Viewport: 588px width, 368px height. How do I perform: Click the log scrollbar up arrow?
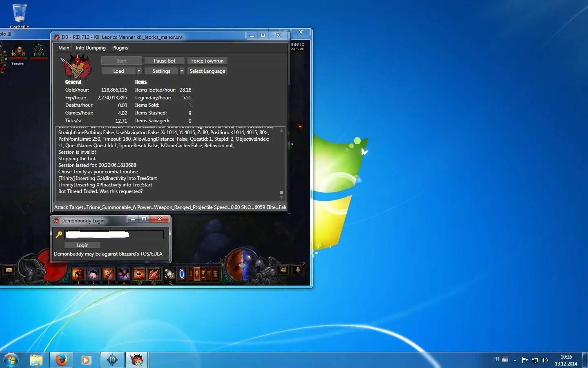[281, 130]
